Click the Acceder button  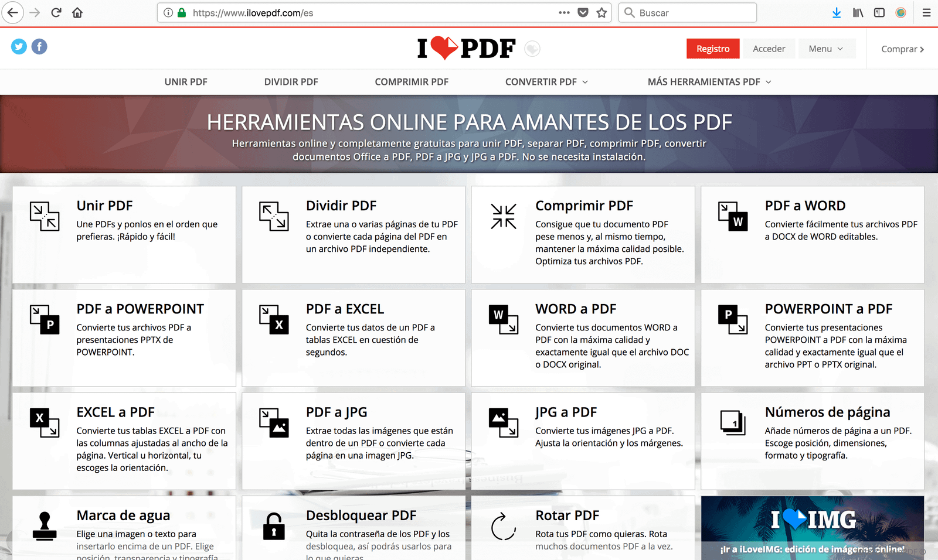pyautogui.click(x=769, y=49)
